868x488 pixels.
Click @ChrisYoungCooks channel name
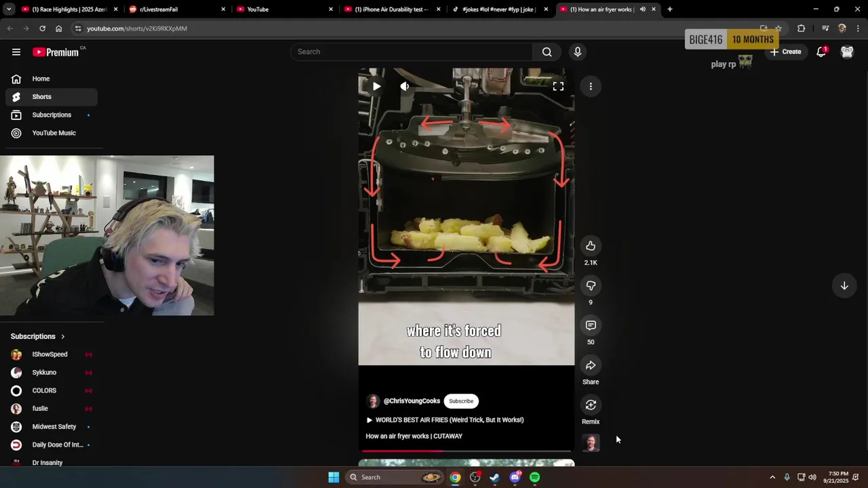(x=412, y=401)
